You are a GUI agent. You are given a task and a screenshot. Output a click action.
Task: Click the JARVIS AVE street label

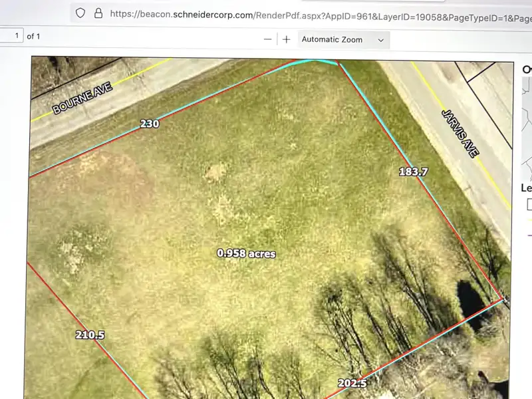pyautogui.click(x=460, y=133)
